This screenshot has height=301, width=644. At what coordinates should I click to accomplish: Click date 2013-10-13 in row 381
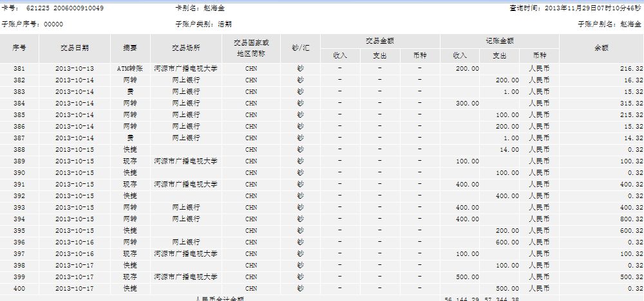[x=75, y=68]
